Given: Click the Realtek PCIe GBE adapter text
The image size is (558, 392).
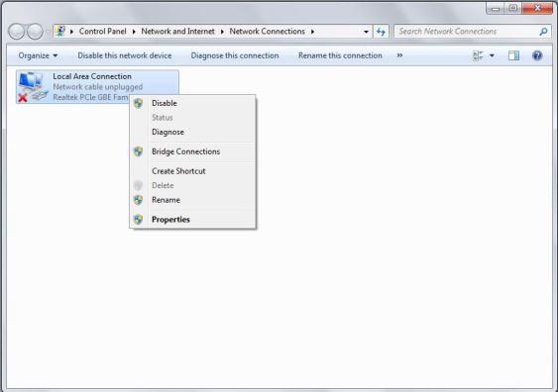Looking at the screenshot, I should 90,97.
